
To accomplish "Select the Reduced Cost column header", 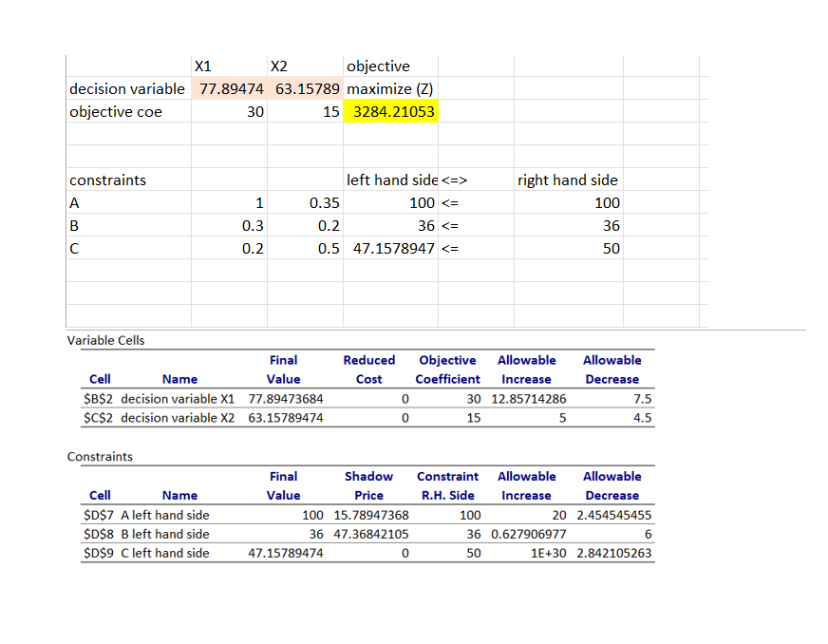I will [368, 369].
